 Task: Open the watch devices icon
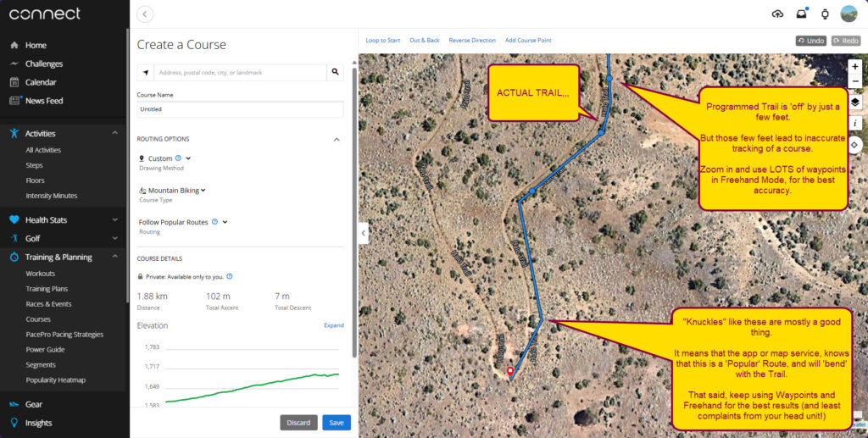point(825,14)
